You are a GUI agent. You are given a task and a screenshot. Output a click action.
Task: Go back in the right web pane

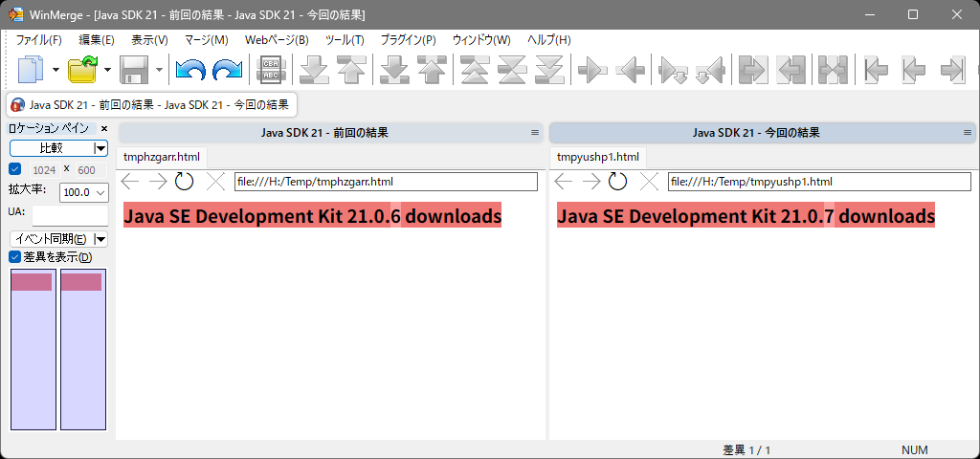pyautogui.click(x=564, y=182)
